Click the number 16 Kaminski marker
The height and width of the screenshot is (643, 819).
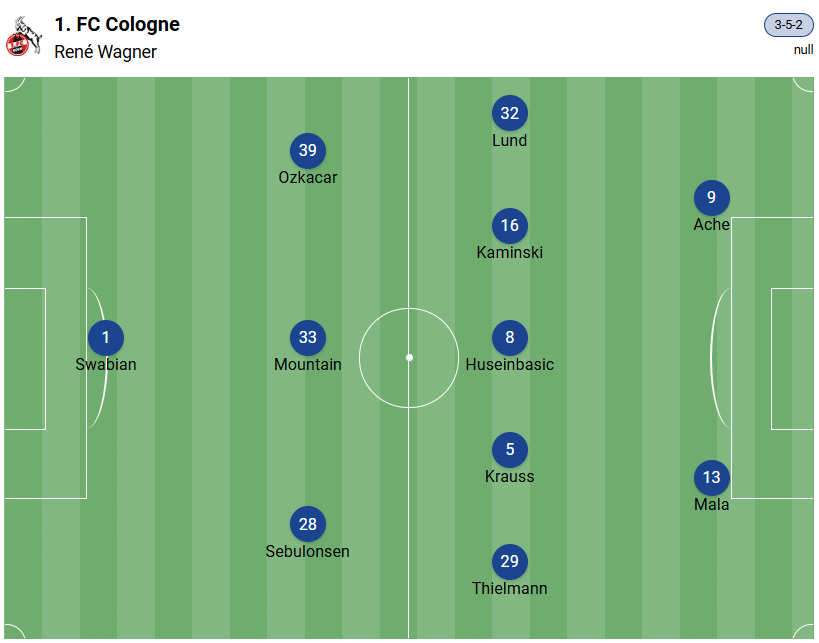tap(510, 226)
